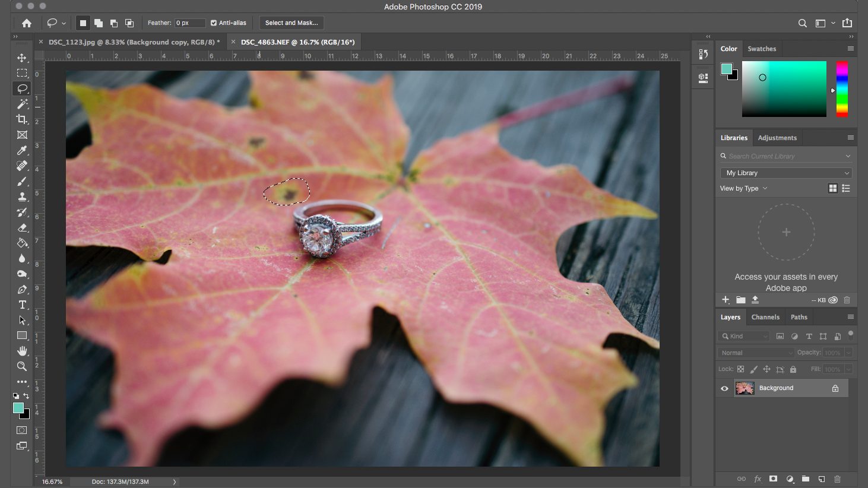Image resolution: width=868 pixels, height=488 pixels.
Task: Toggle Lock transparent pixels
Action: tap(740, 369)
